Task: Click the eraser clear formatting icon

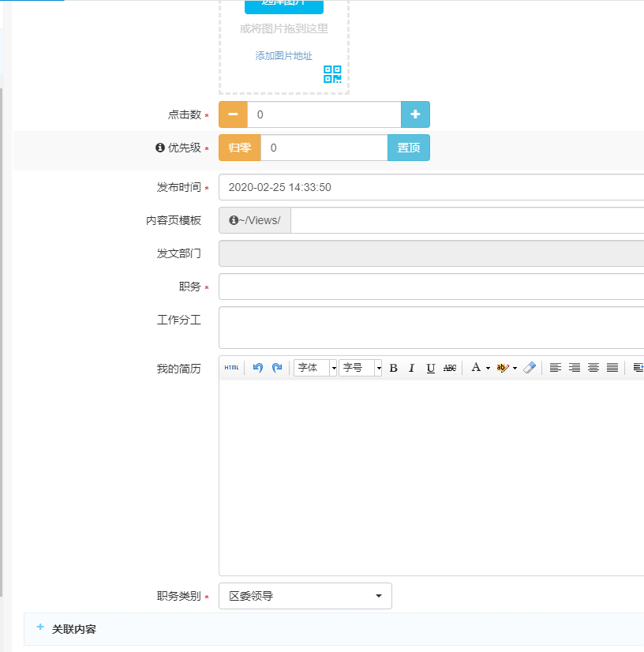Action: [530, 368]
